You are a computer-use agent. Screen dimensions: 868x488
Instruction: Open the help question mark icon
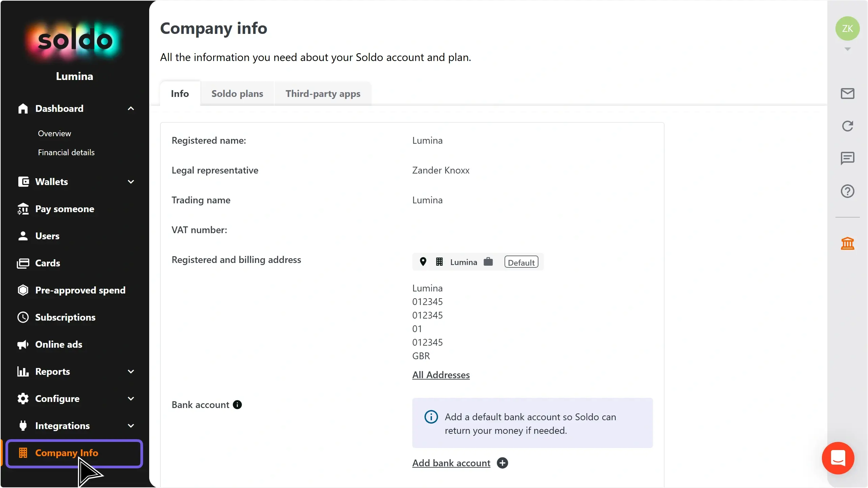[x=847, y=191]
